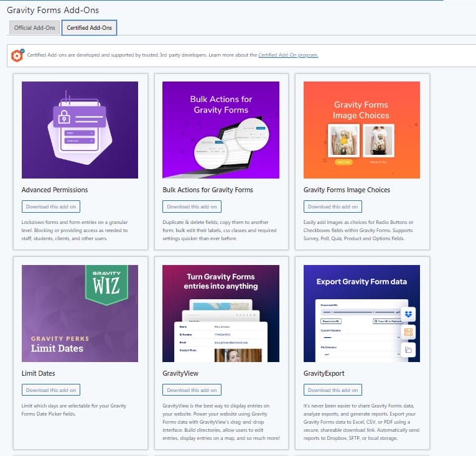This screenshot has width=476, height=456.
Task: Open the Certified Add-On program link
Action: 288,55
